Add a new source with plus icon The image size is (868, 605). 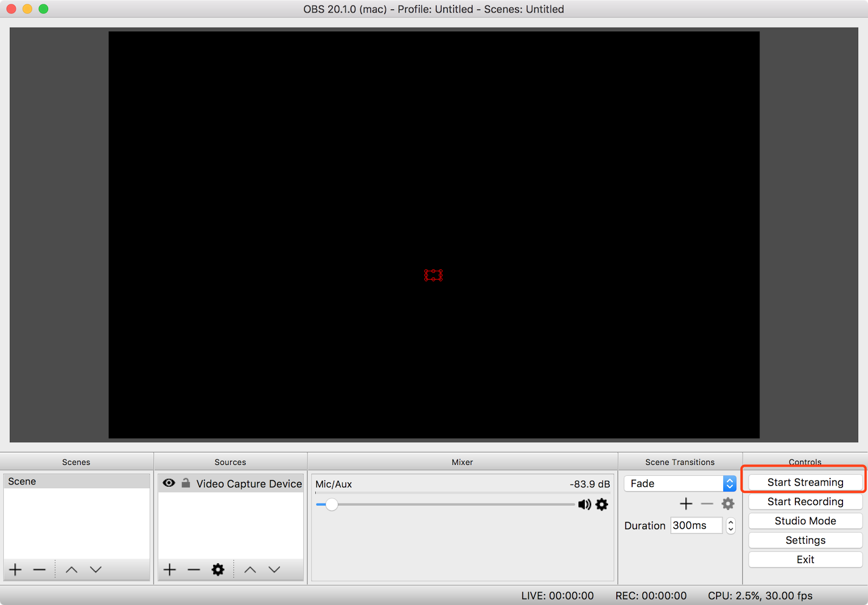(170, 569)
